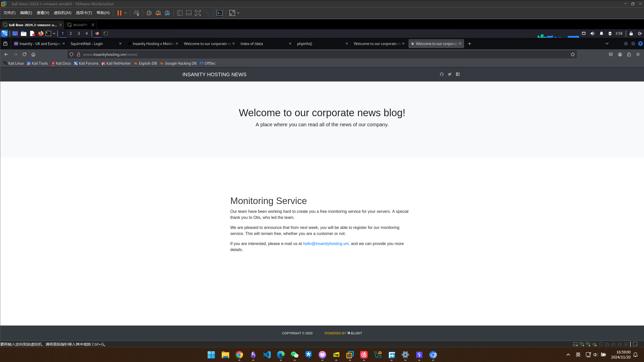Toggle VMware full screen mode

click(198, 13)
